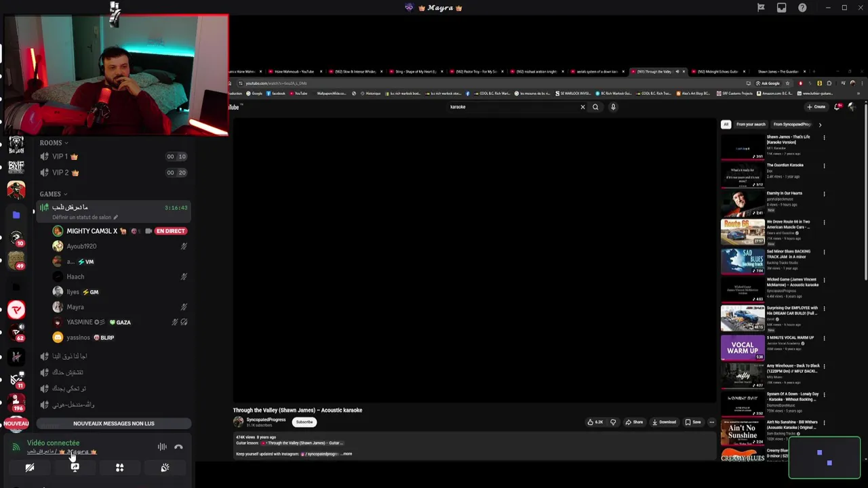The width and height of the screenshot is (868, 488).
Task: Open the activities launcher button
Action: (119, 468)
